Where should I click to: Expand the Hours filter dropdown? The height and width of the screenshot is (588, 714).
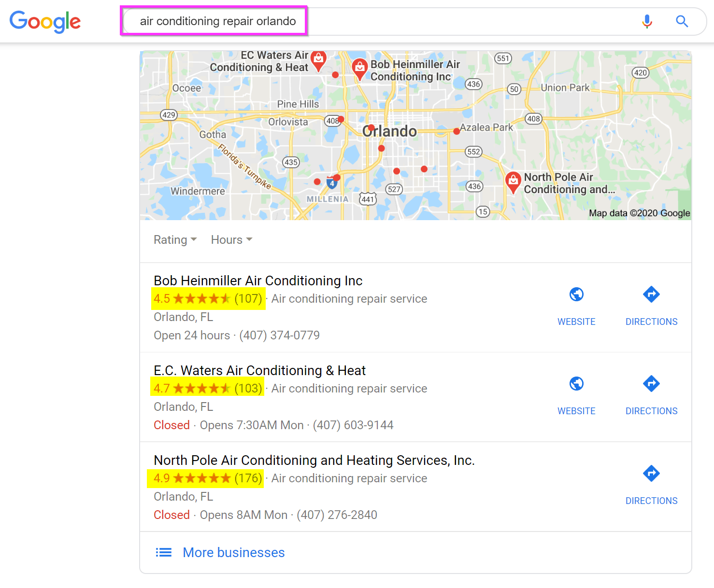point(231,240)
